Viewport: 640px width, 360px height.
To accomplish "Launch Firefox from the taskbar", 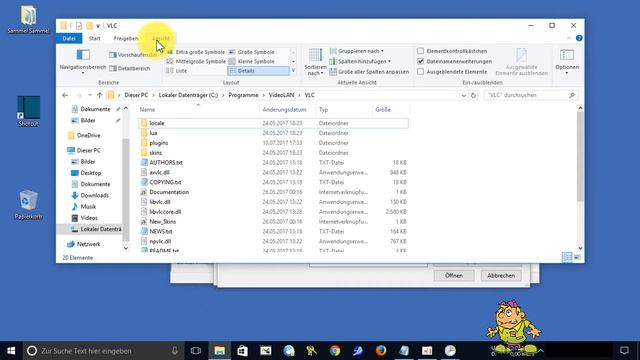I will click(381, 351).
